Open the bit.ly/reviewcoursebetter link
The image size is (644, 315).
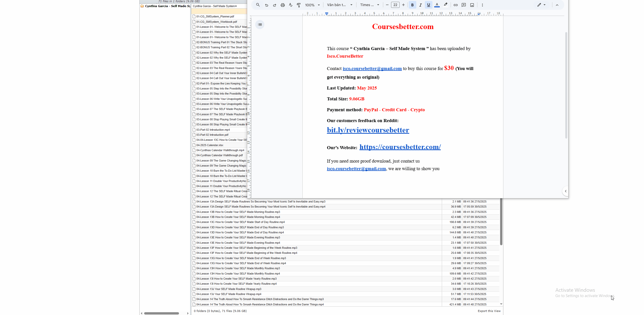click(368, 130)
